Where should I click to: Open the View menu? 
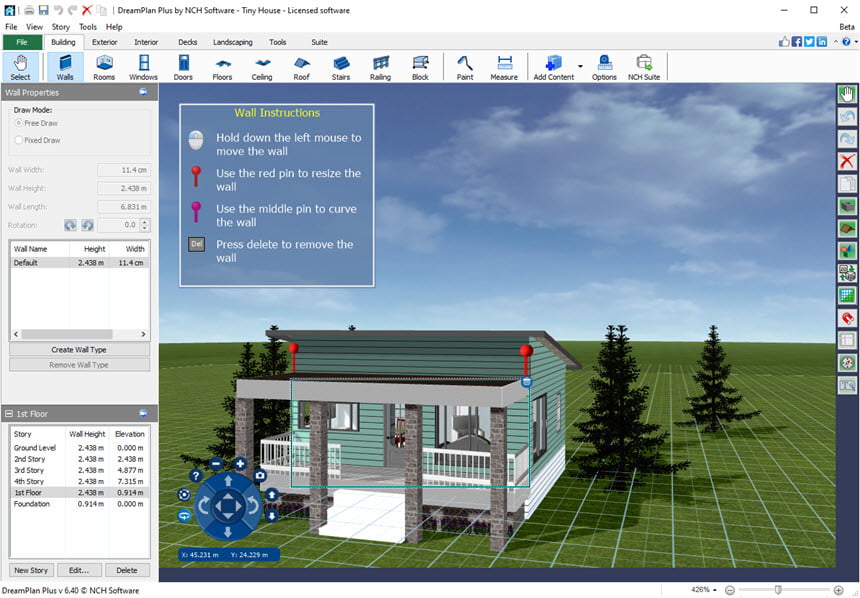34,26
